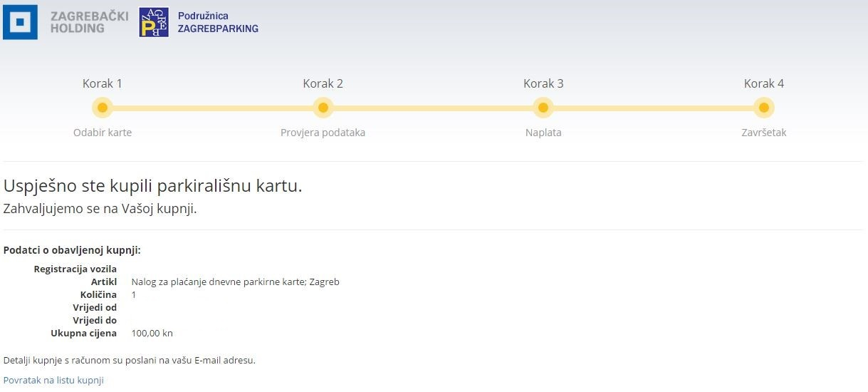
Task: Select the Završetak step label
Action: pyautogui.click(x=764, y=133)
